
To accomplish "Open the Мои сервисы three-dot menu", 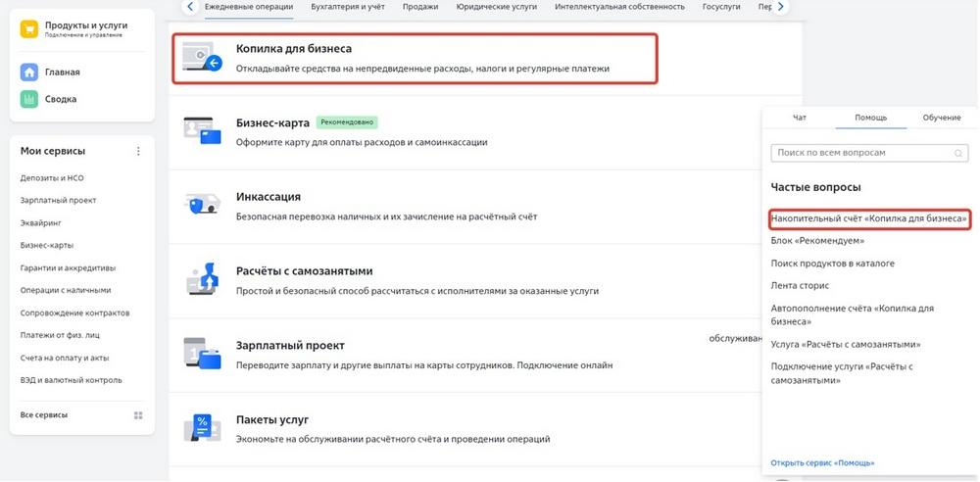I will pos(139,151).
